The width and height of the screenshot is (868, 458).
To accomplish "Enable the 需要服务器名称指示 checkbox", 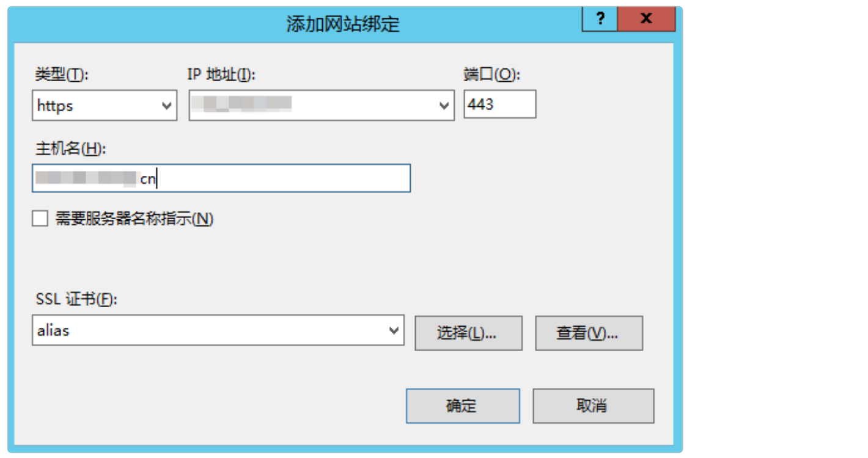I will point(40,219).
